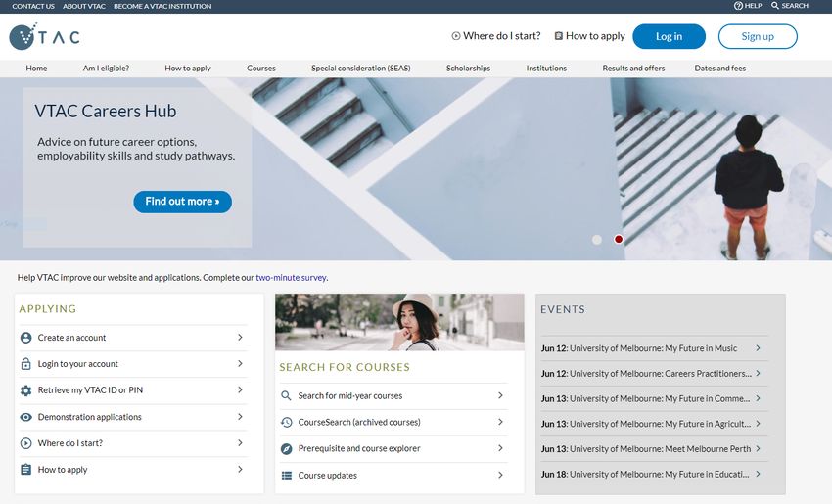832x504 pixels.
Task: Expand the Create an account chevron
Action: click(x=240, y=337)
